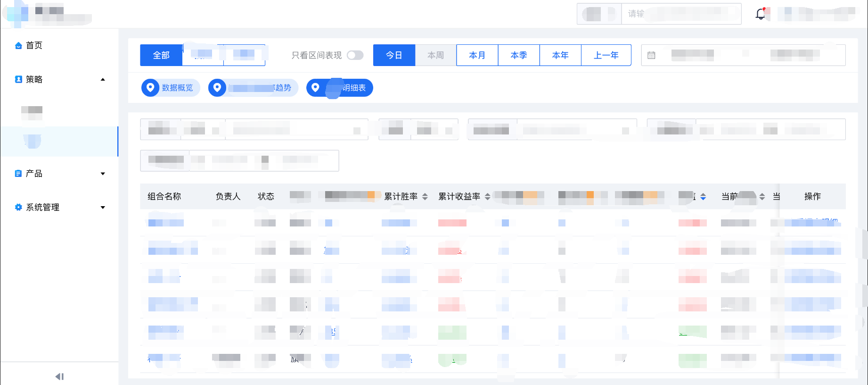This screenshot has height=385, width=868.
Task: Select the 全部 filter tab
Action: (x=161, y=55)
